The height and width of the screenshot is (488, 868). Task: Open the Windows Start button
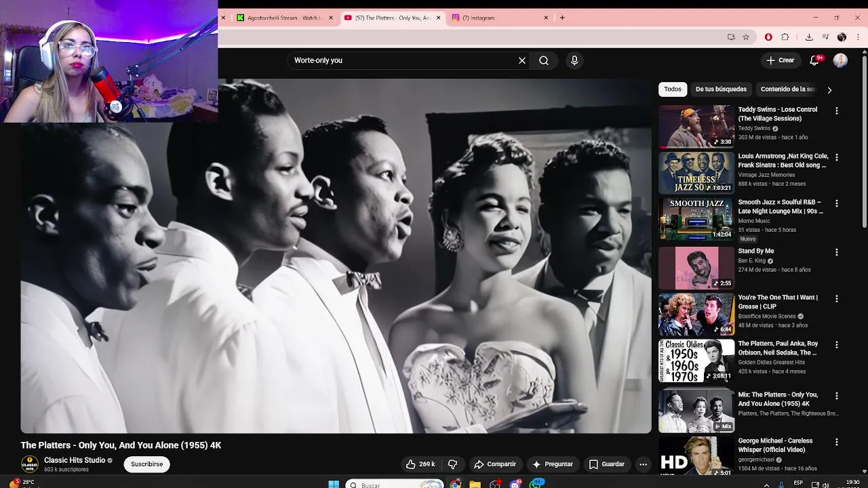coord(334,484)
